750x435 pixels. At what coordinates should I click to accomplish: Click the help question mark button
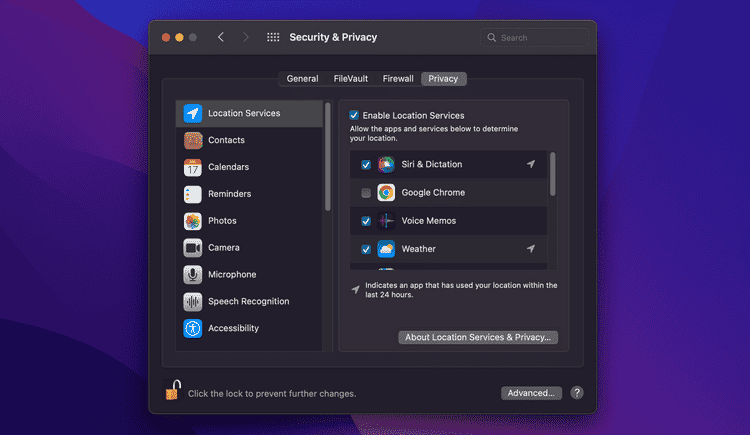pos(577,393)
